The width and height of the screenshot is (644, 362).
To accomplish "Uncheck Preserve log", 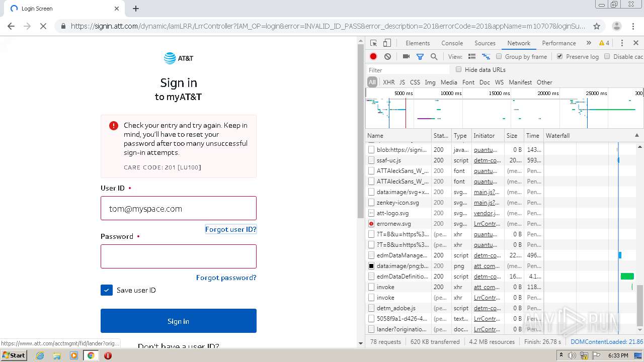I will click(559, 56).
